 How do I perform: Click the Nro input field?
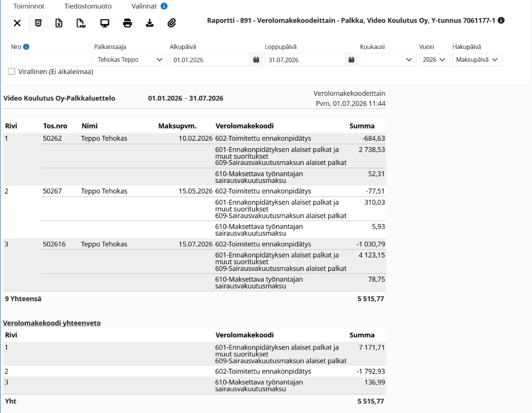pyautogui.click(x=51, y=59)
